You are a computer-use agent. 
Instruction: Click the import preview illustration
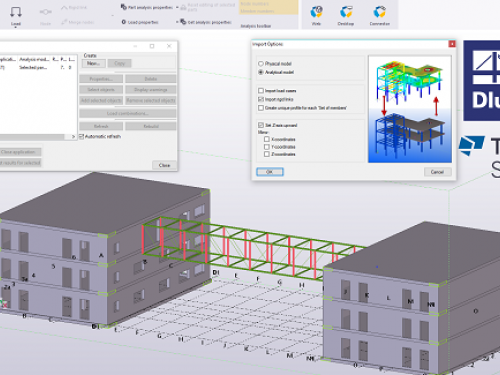click(410, 109)
